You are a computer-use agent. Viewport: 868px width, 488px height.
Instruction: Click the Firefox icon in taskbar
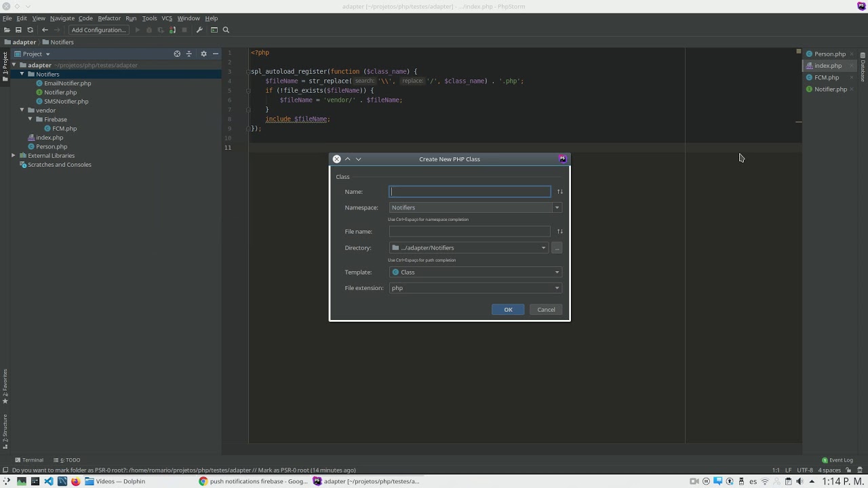tap(75, 481)
